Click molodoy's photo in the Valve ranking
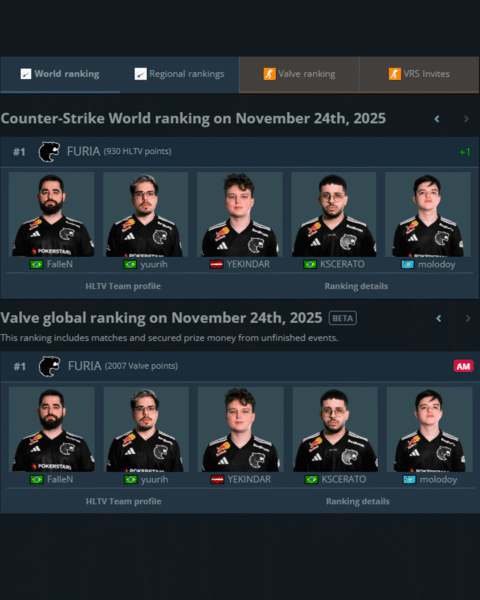480x600 pixels. (x=429, y=429)
